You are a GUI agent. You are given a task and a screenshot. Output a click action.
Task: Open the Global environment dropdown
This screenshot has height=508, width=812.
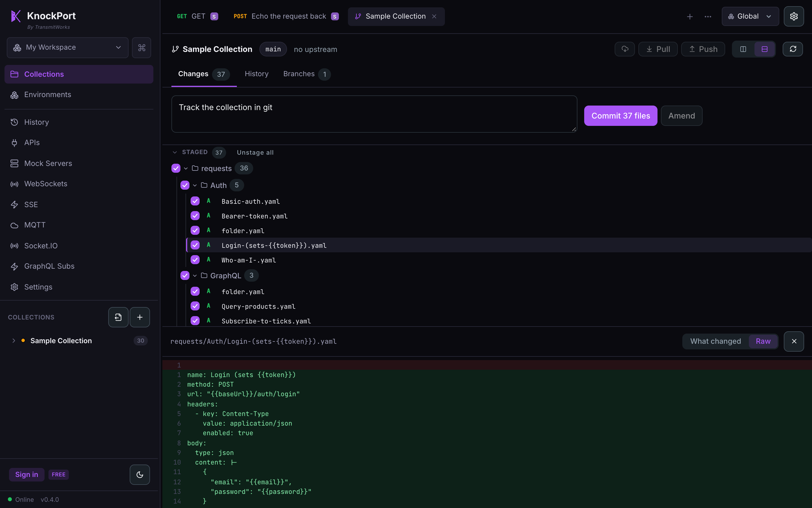(x=750, y=16)
